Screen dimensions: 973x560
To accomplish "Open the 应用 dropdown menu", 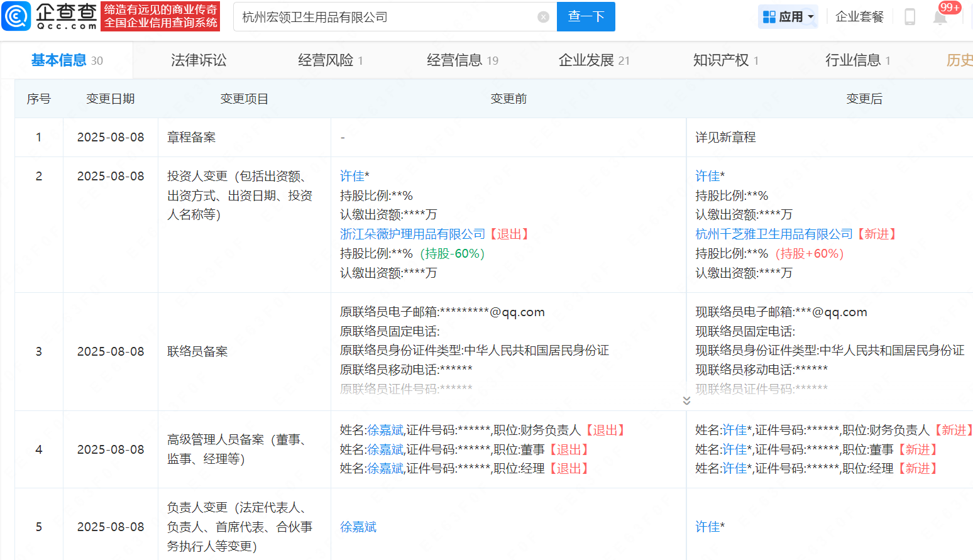I will coord(788,17).
